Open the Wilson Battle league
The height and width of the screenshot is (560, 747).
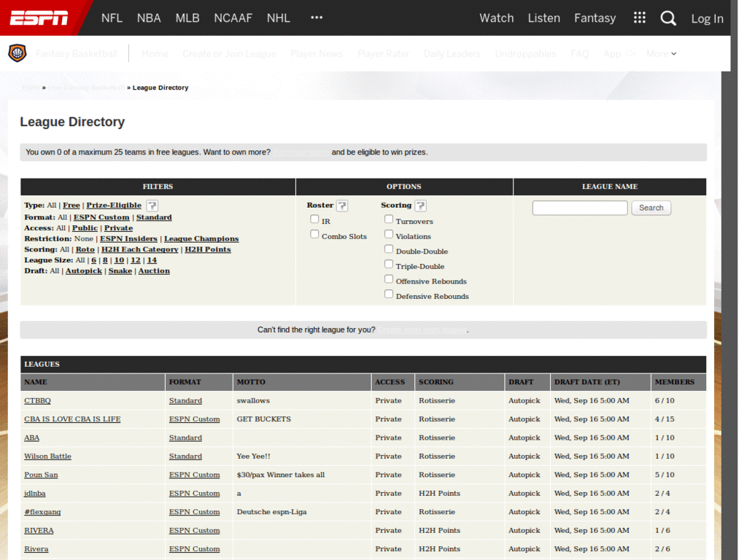pyautogui.click(x=47, y=456)
